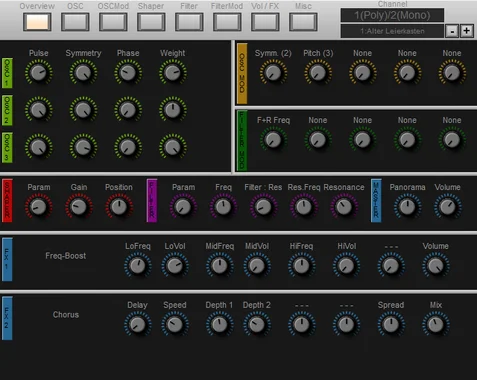477x380 pixels.
Task: Click the Depth 1 knob
Action: 219,325
